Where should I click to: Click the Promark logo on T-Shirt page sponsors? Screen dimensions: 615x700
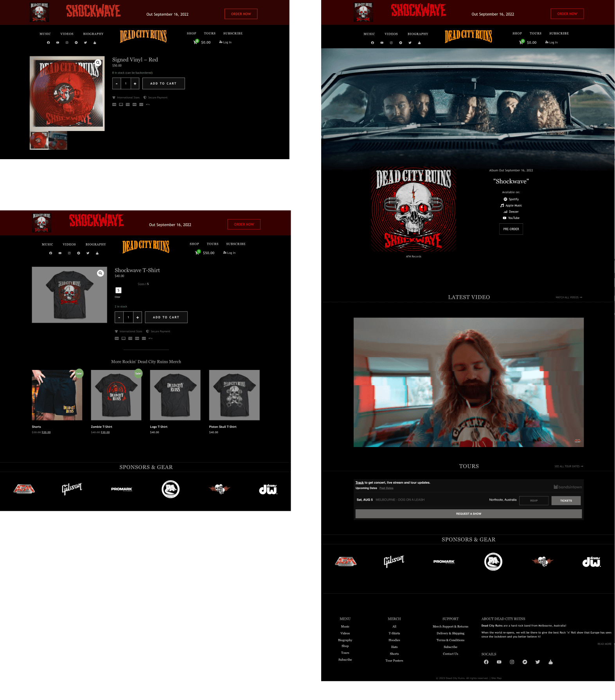pyautogui.click(x=122, y=489)
